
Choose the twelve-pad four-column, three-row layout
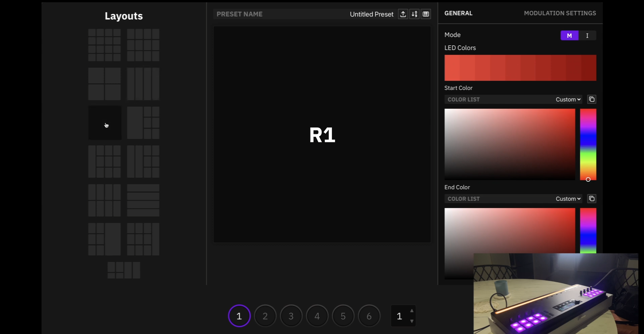[143, 45]
